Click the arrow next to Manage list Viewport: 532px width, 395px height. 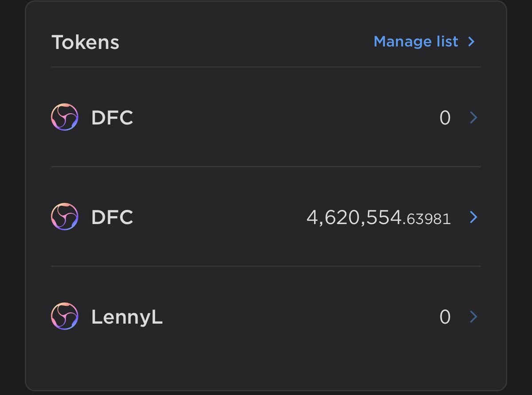[x=471, y=42]
